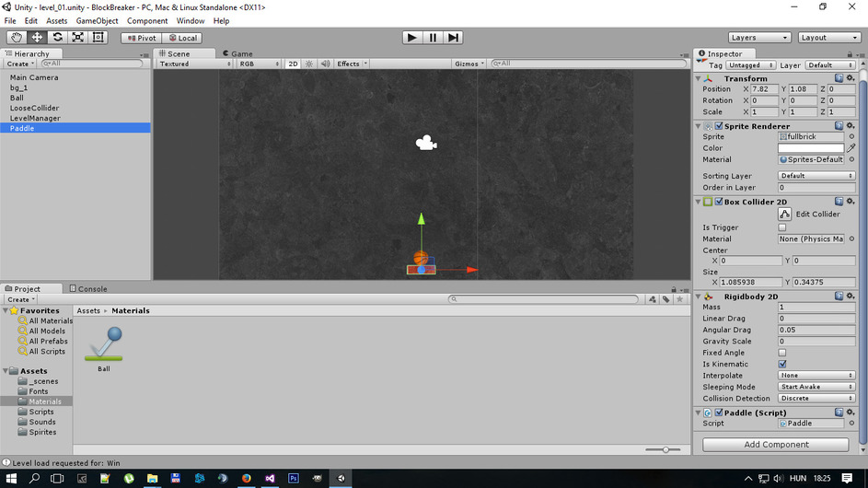The image size is (868, 488).
Task: Open Rigidbody 2D gear menu
Action: coord(851,296)
